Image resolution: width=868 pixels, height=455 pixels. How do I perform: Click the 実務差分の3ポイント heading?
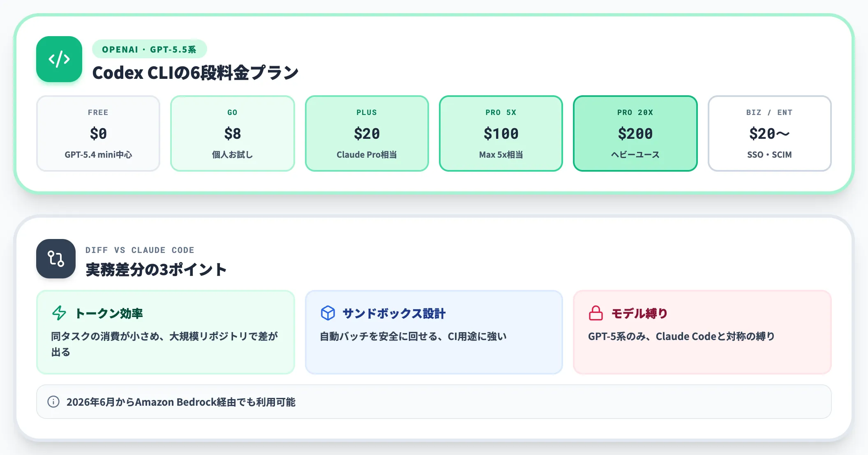coord(156,270)
